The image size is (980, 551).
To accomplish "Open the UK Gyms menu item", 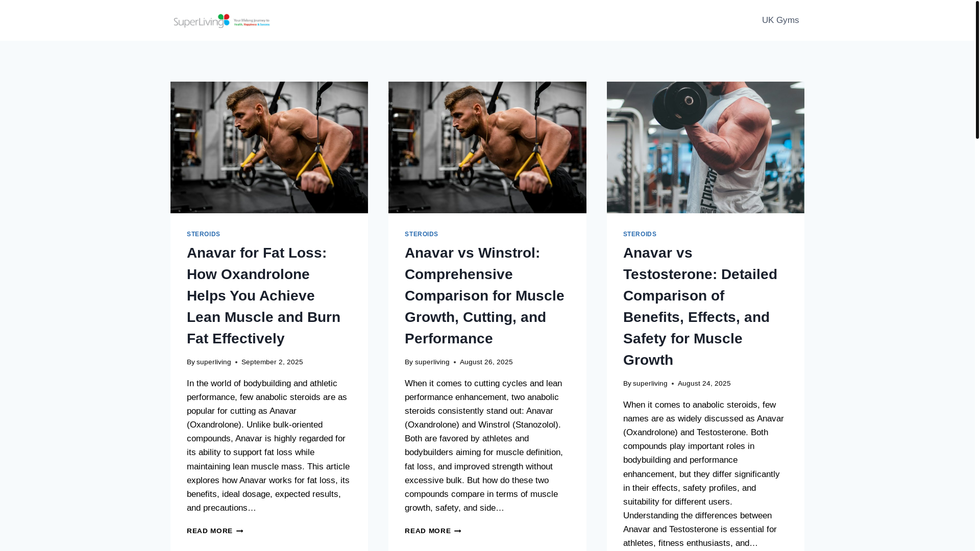I will point(780,20).
